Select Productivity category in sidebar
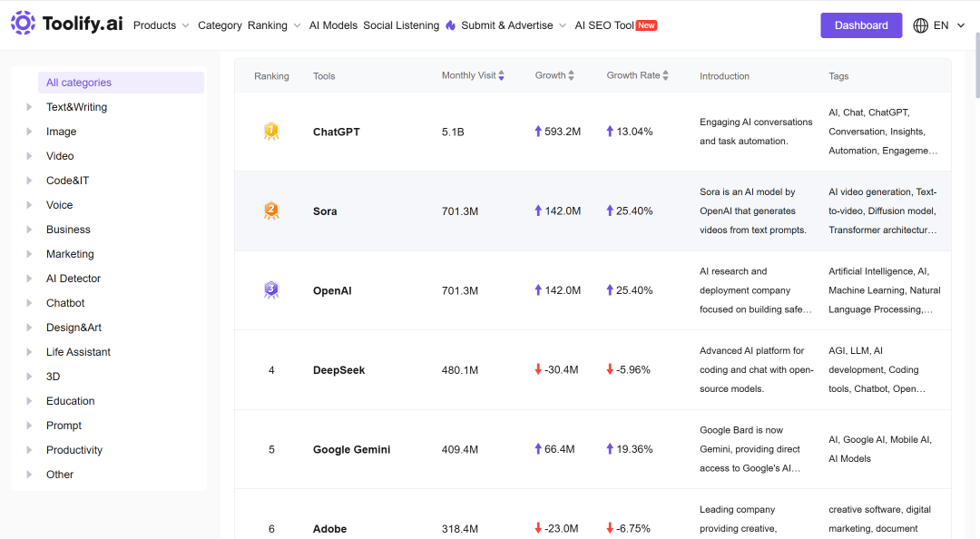 [74, 450]
